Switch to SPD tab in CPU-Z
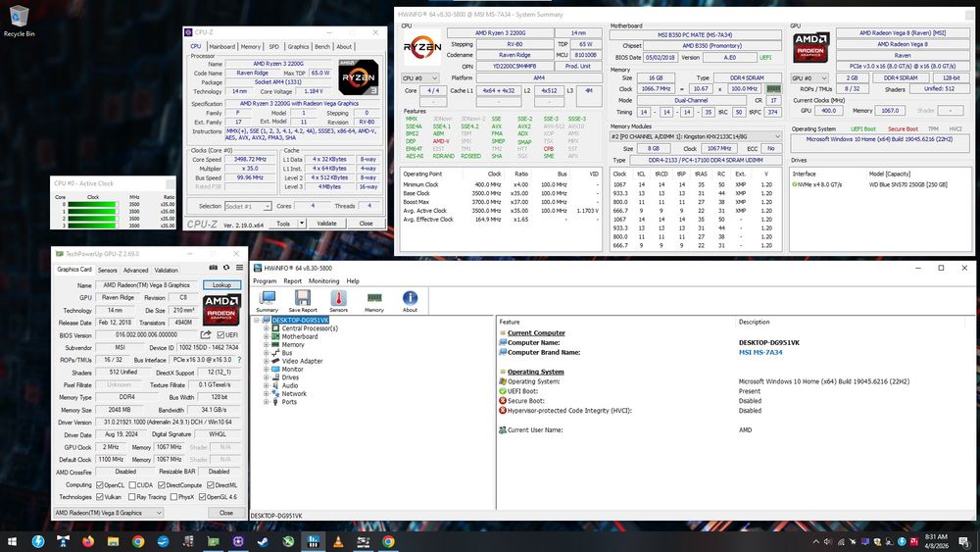Image resolution: width=980 pixels, height=552 pixels. [273, 47]
